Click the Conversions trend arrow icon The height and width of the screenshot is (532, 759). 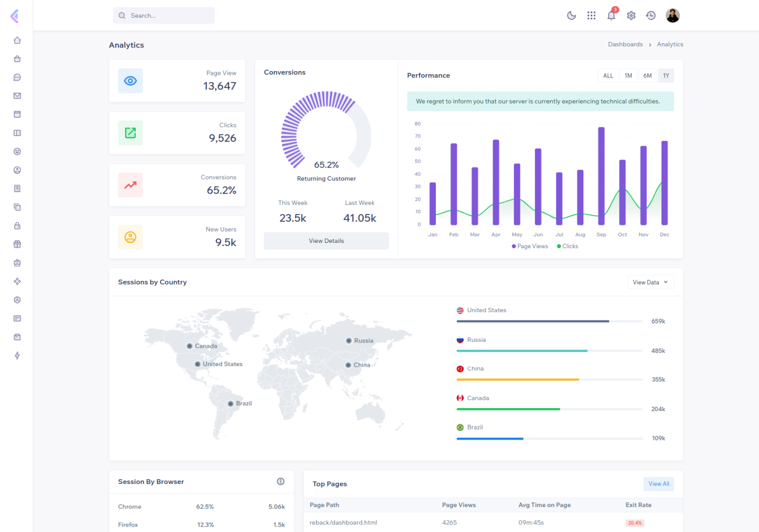pos(130,185)
